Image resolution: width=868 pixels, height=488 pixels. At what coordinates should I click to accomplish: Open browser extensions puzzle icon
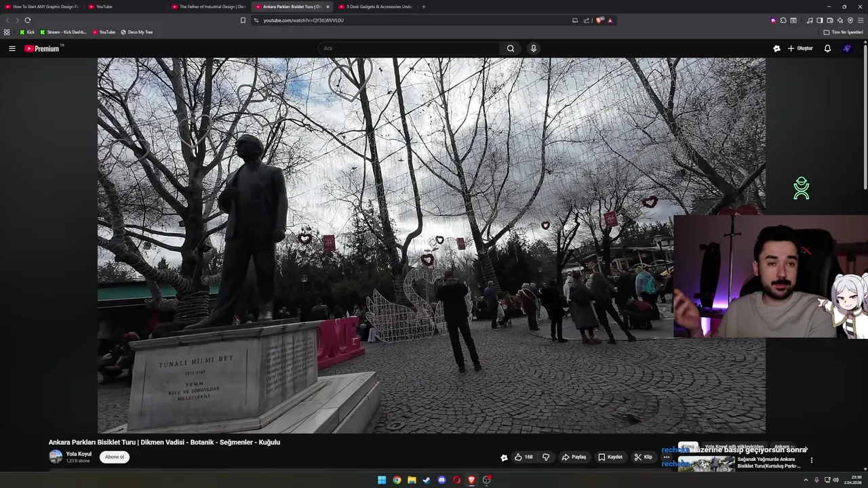783,20
